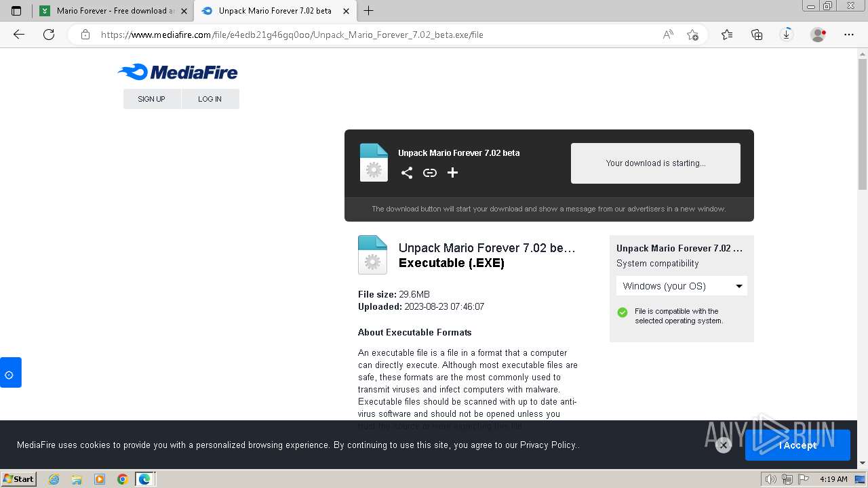Click the green compatibility check icon
Viewport: 868px width, 488px height.
(x=623, y=312)
